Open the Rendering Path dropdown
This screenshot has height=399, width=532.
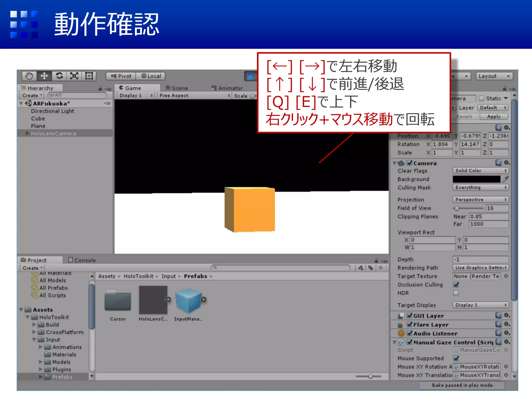coord(480,268)
